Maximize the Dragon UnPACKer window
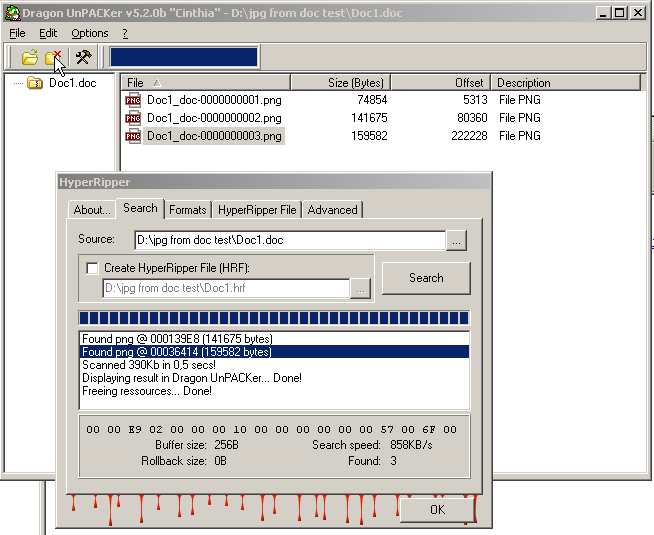The image size is (654, 535). tap(619, 13)
